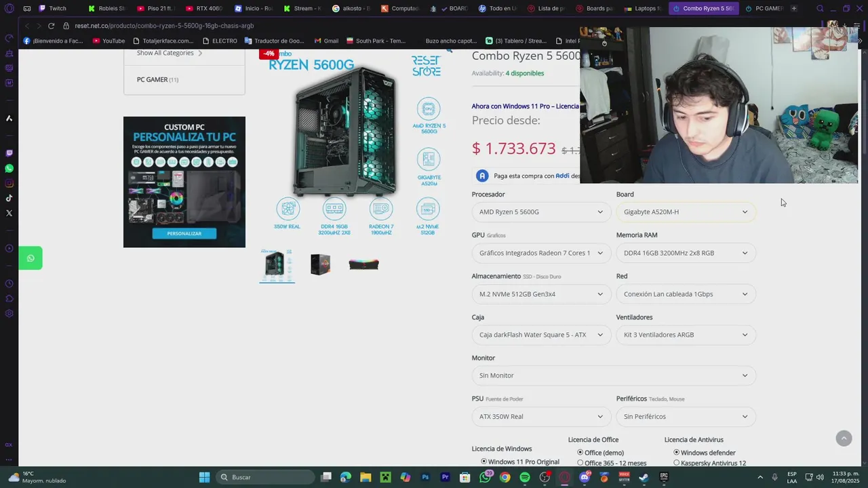Open the green WhatsApp chat floating button
Screen dimensions: 868x488
coord(31,258)
